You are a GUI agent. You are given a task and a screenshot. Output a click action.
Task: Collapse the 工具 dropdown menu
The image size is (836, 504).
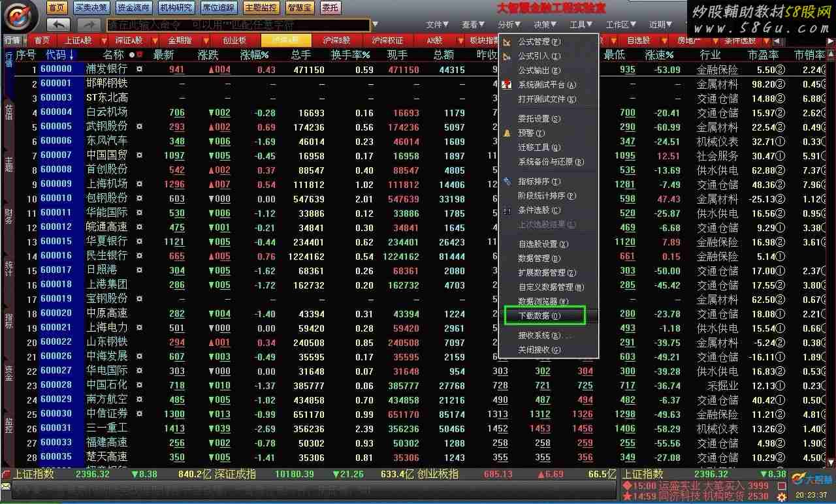pos(581,25)
